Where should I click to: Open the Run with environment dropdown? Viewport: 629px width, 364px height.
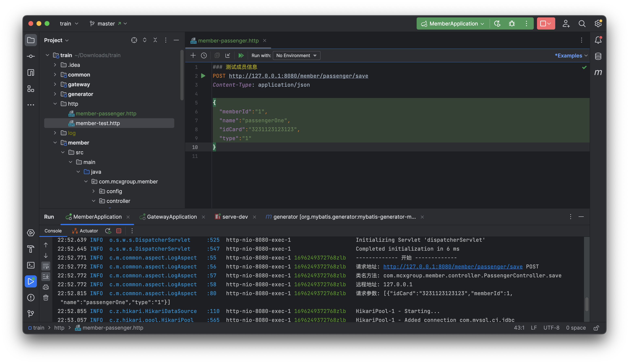click(296, 55)
